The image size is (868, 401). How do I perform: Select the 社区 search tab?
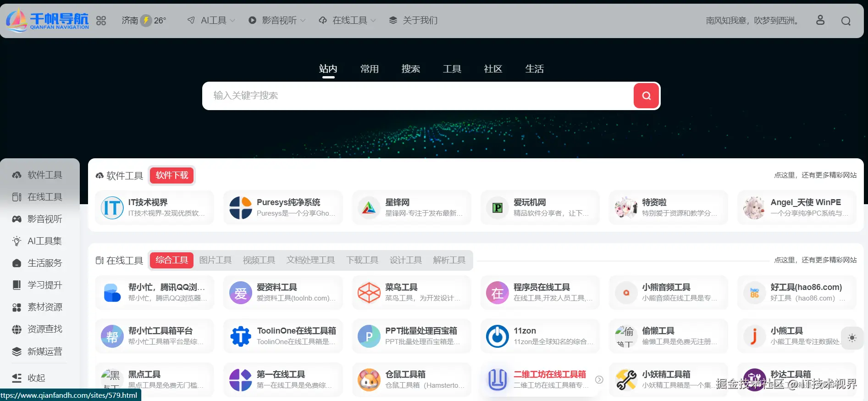pos(493,69)
